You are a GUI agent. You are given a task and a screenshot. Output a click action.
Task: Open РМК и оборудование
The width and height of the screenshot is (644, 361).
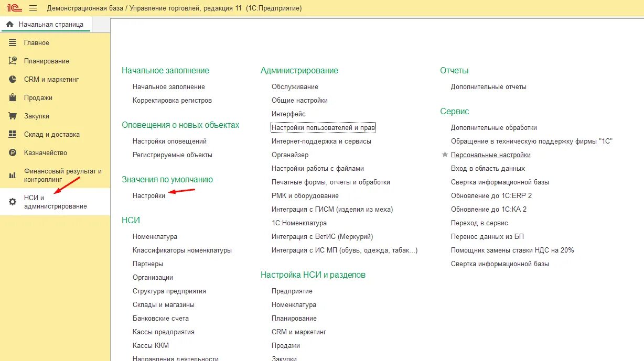(305, 195)
